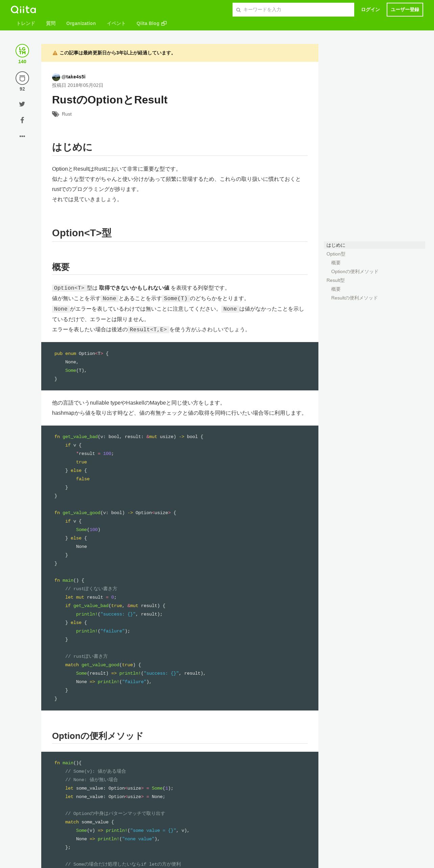Click the Option<T>型 section heading
The width and height of the screenshot is (434, 868).
coord(82,233)
